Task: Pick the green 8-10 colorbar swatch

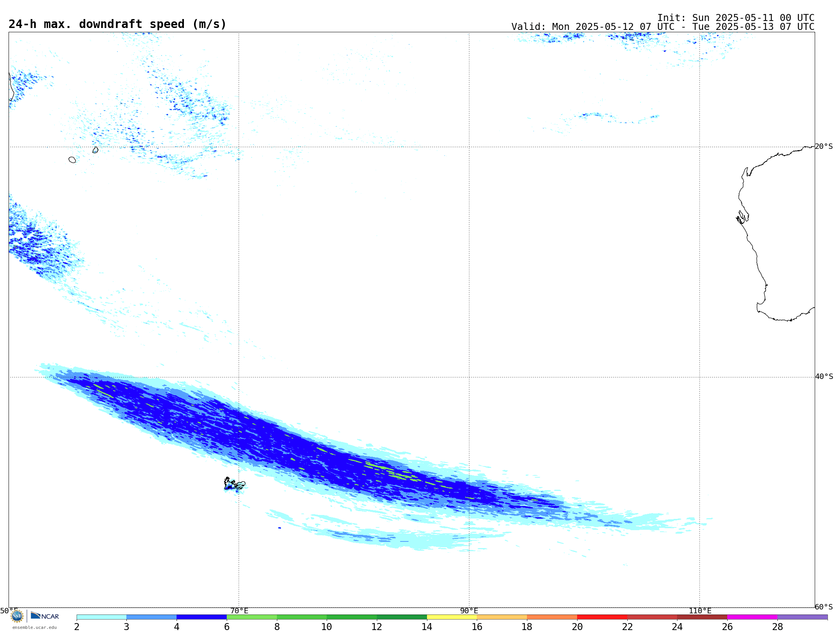Action: click(302, 617)
